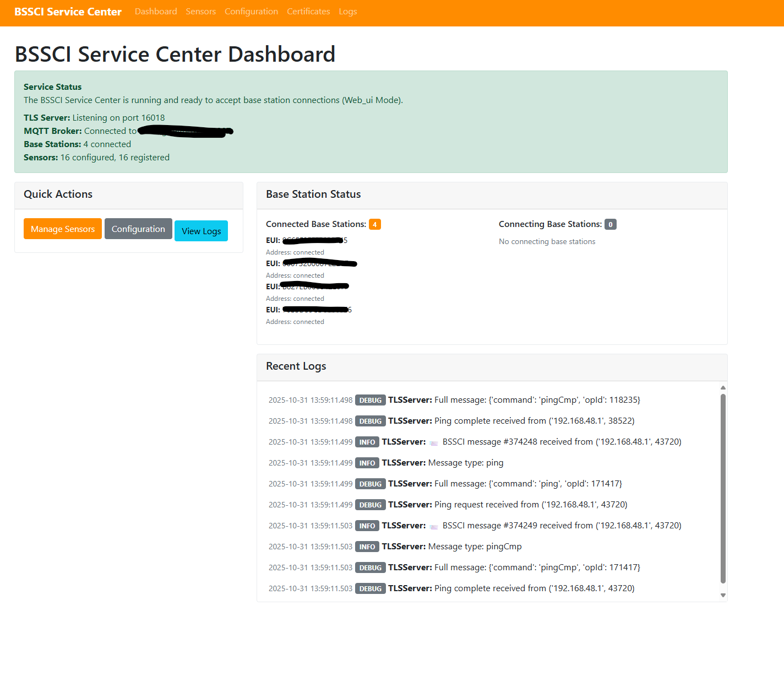Click INFO badge of 'Message type: pingCmp' log
Viewport: 784px width, 692px height.
367,547
